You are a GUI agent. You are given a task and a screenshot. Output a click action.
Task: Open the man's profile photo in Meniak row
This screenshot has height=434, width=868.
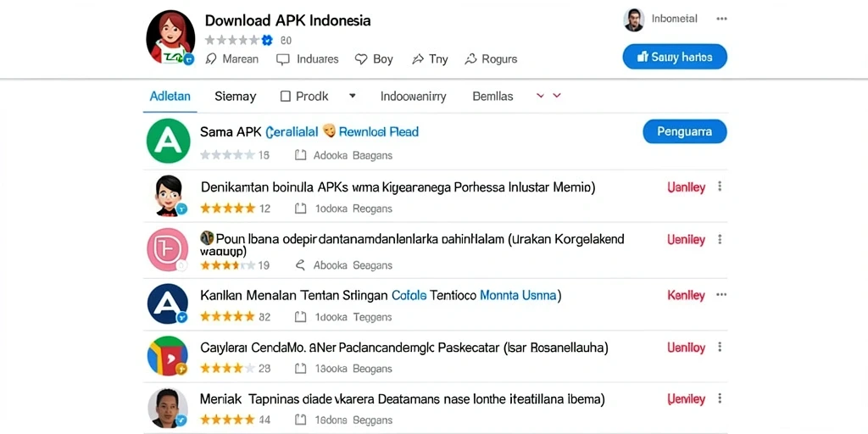coord(169,408)
